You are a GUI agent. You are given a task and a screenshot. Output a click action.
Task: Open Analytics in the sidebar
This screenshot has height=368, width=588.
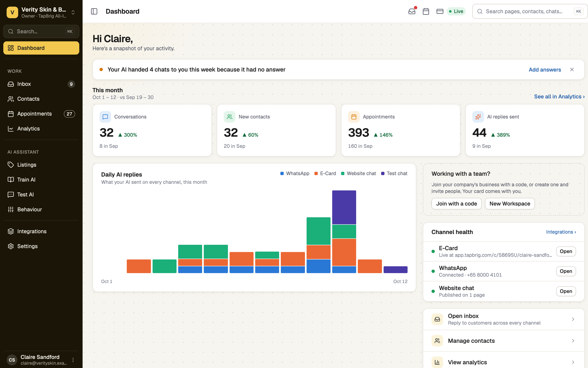(41, 129)
